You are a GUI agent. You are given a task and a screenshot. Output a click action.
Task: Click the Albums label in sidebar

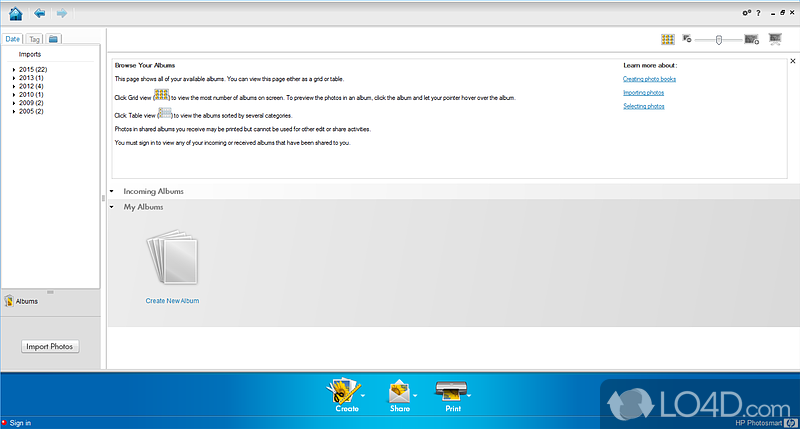coord(27,301)
